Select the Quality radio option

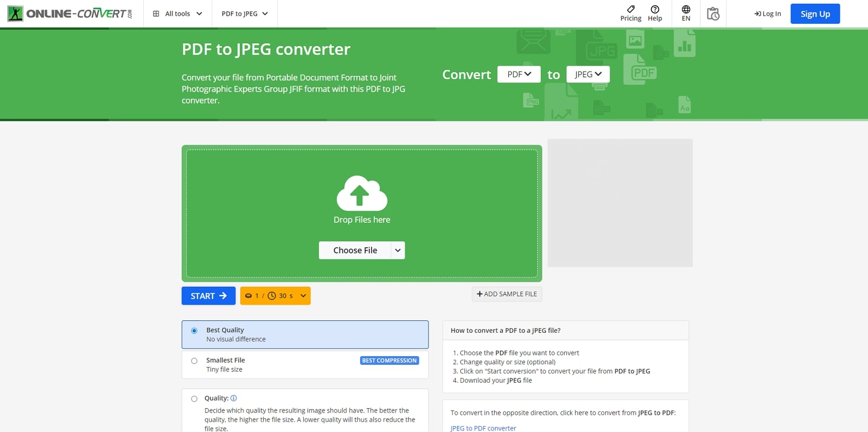(194, 399)
